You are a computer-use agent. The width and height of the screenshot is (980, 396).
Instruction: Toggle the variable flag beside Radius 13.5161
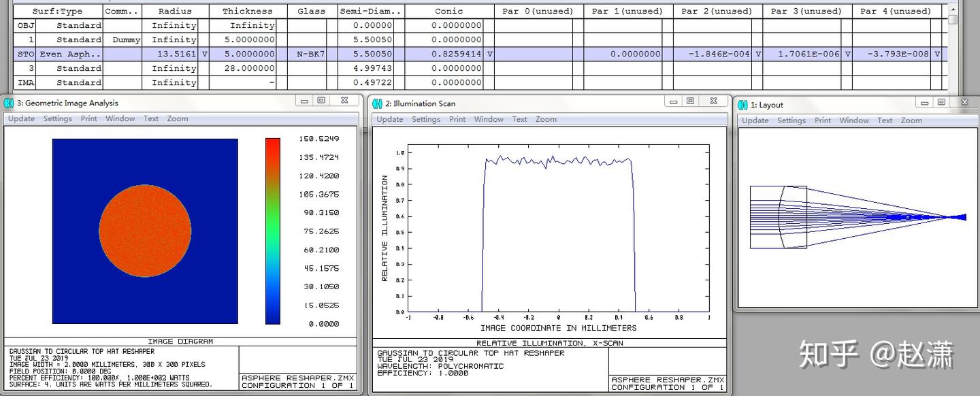(x=205, y=54)
